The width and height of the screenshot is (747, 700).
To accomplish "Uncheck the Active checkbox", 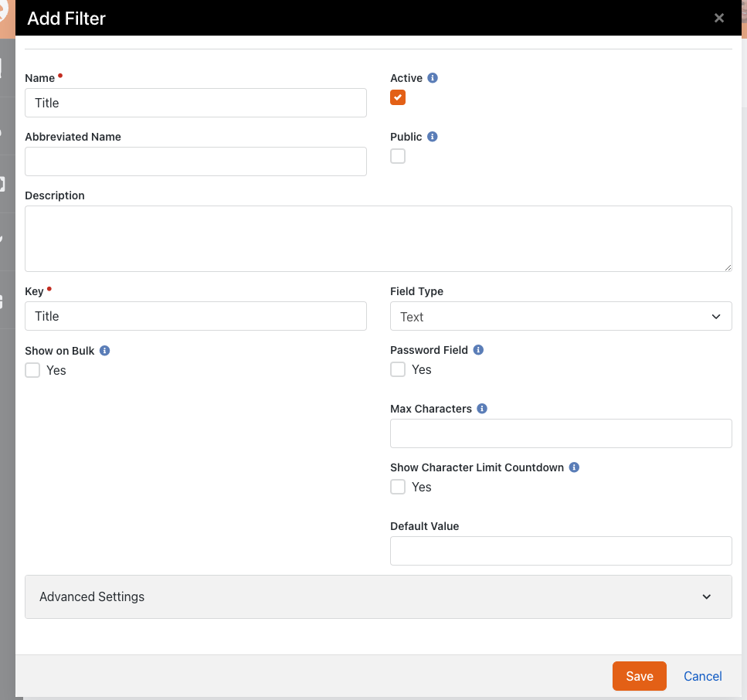I will (398, 97).
